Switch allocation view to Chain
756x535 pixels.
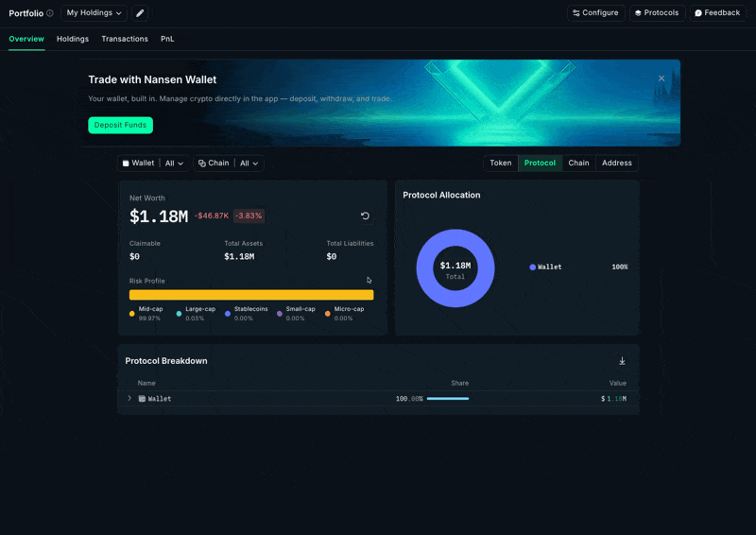click(x=578, y=164)
